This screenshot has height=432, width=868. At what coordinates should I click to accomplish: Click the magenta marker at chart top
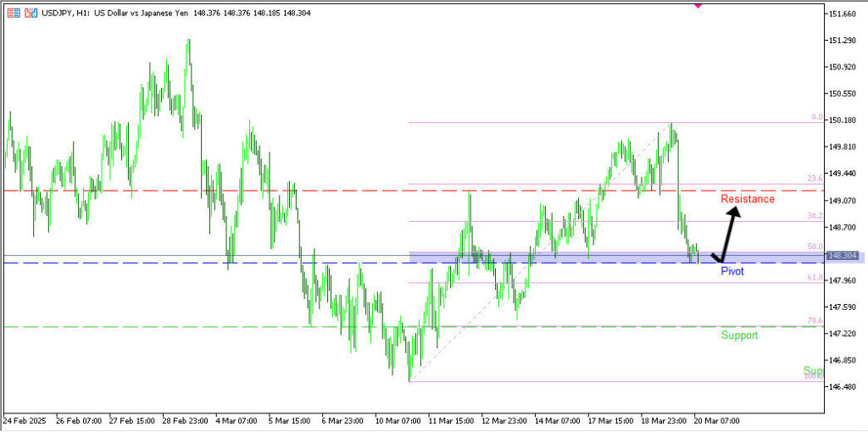click(698, 5)
